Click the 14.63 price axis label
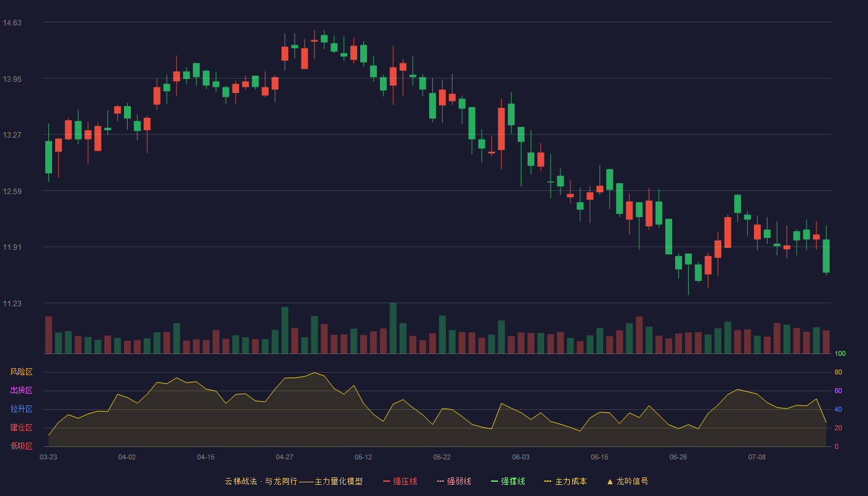Image resolution: width=868 pixels, height=496 pixels. [x=12, y=23]
